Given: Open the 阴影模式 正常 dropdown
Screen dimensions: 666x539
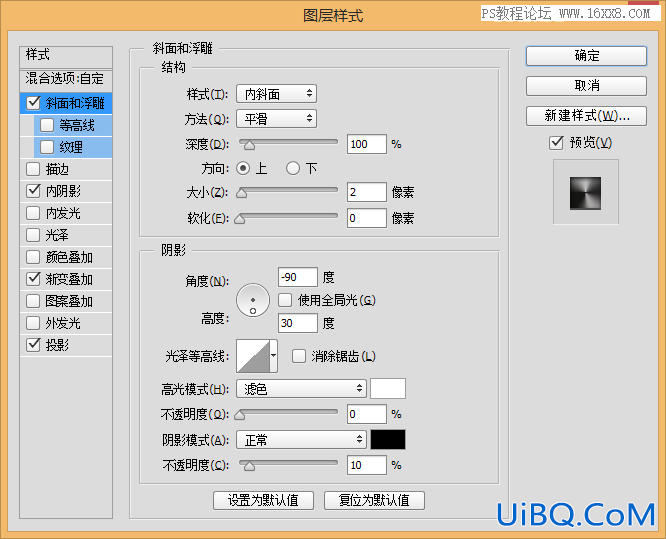Looking at the screenshot, I should [x=301, y=440].
